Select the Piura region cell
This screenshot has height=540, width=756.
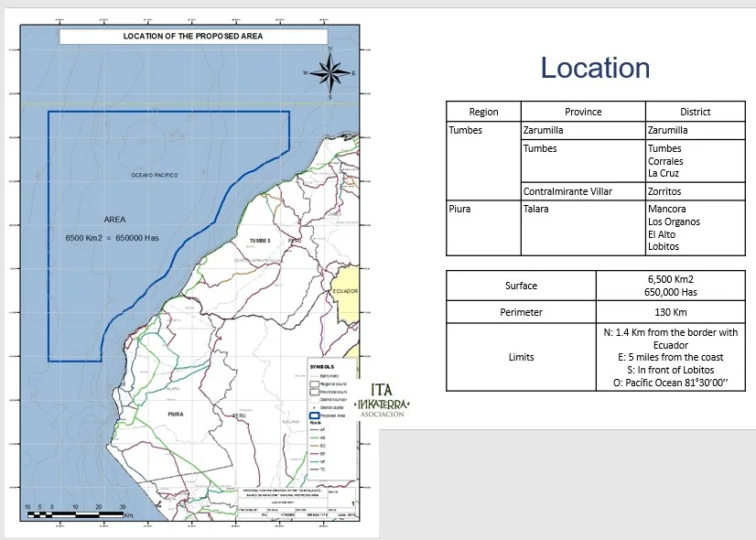tap(483, 228)
